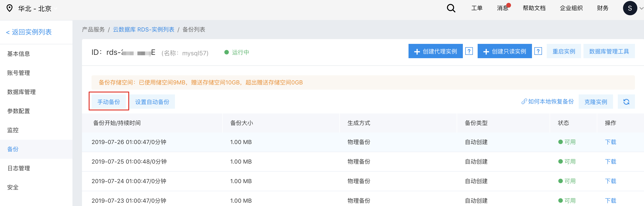Click 创建代理实例 button
The width and height of the screenshot is (644, 206).
(x=435, y=51)
